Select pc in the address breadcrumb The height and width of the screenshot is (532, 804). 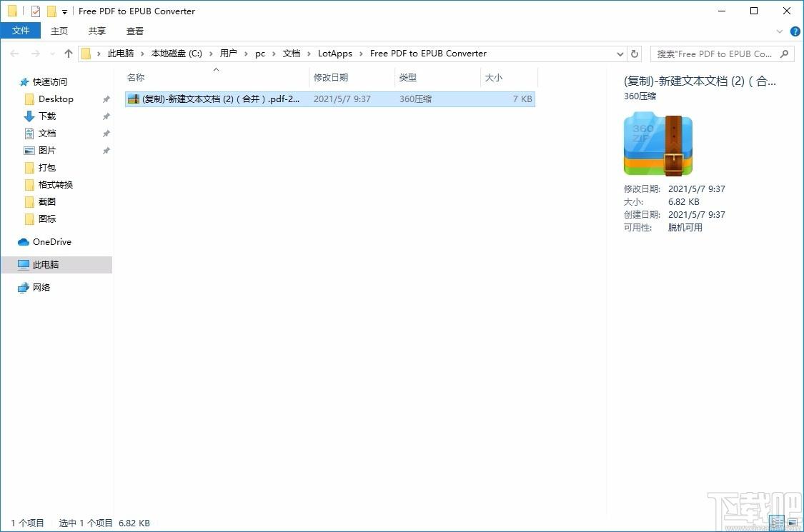[x=260, y=54]
